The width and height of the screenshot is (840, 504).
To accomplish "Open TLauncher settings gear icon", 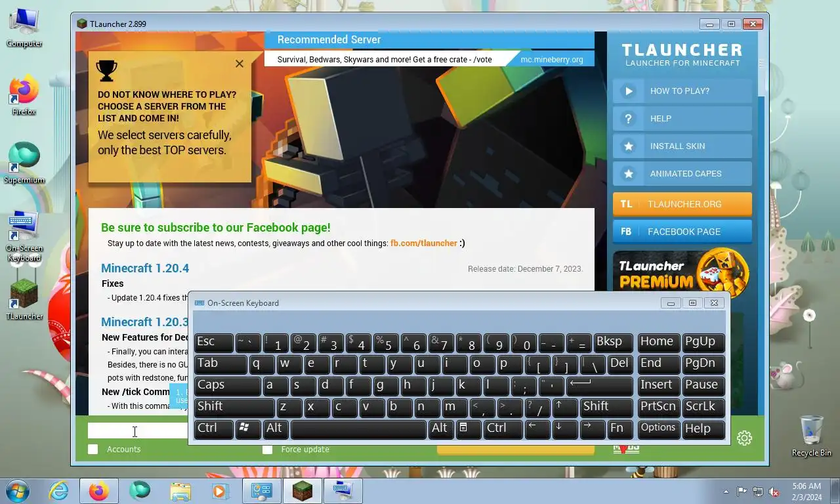I will point(744,438).
